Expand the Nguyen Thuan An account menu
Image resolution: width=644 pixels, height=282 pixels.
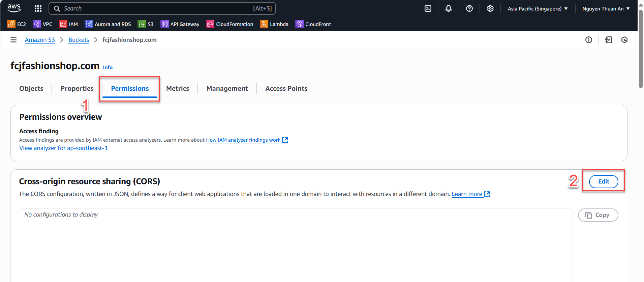[x=606, y=9]
